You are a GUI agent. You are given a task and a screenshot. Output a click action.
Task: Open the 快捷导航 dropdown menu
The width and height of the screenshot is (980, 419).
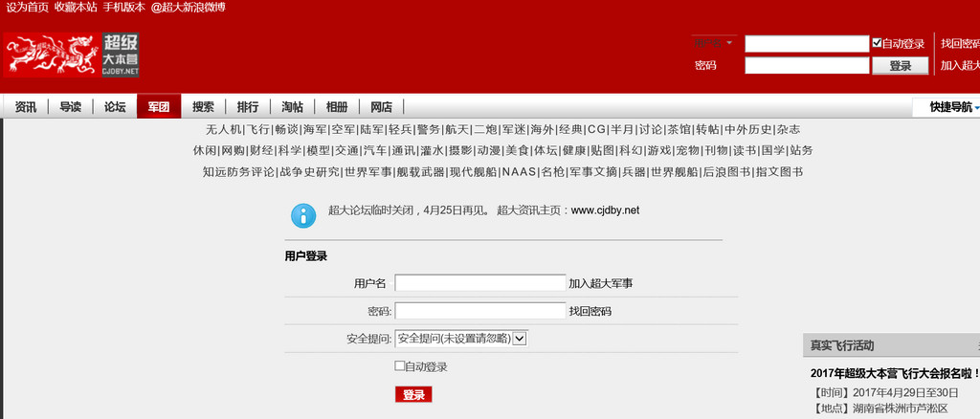click(953, 107)
